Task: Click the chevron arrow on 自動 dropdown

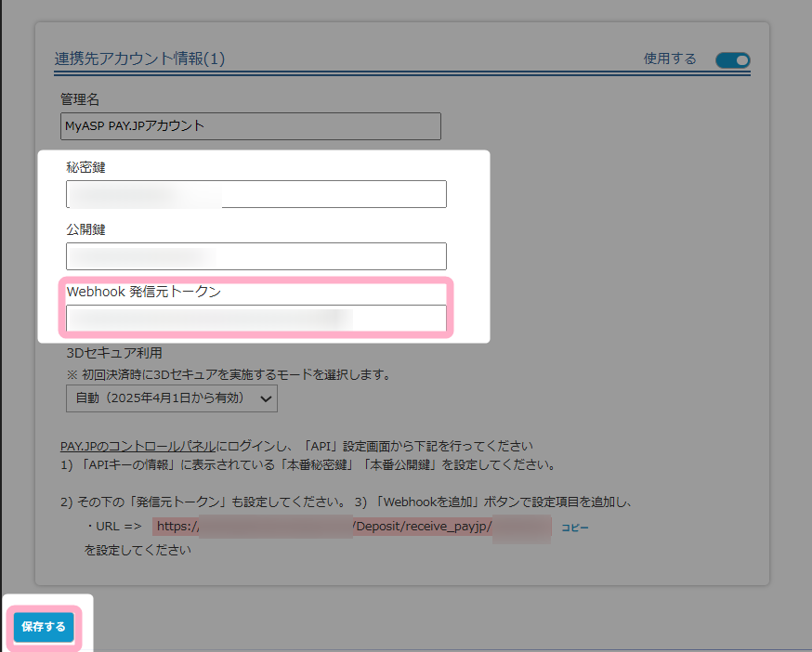Action: tap(266, 399)
